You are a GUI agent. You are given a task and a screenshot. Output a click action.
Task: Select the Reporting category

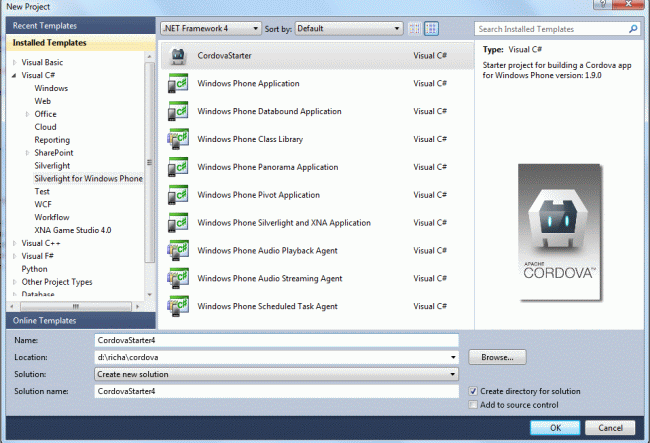point(52,140)
